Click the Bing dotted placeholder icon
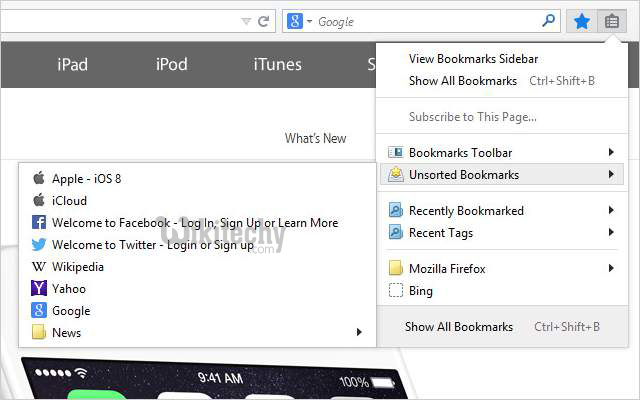The image size is (640, 400). click(x=396, y=290)
